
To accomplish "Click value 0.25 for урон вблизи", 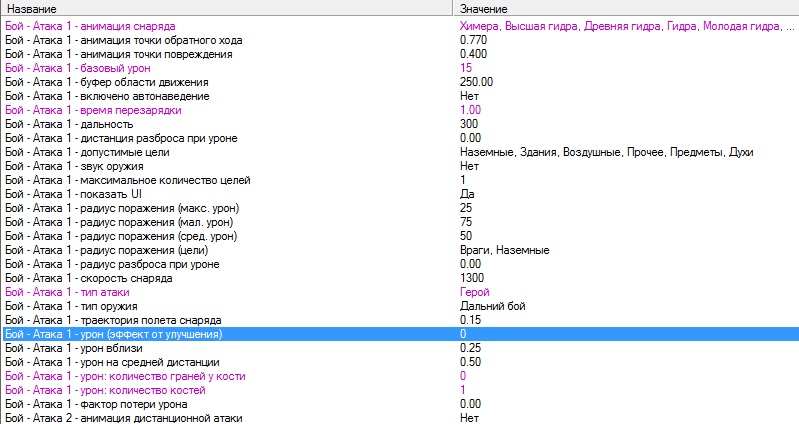I will tap(470, 349).
